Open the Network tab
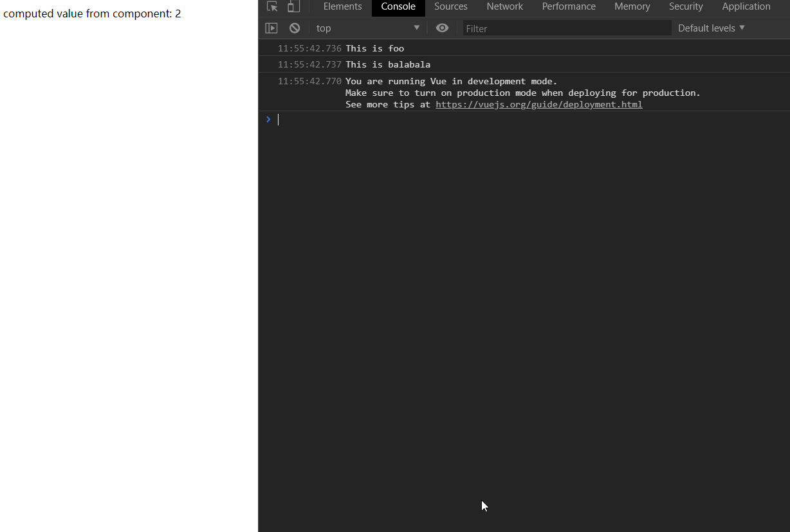790x532 pixels. [505, 6]
